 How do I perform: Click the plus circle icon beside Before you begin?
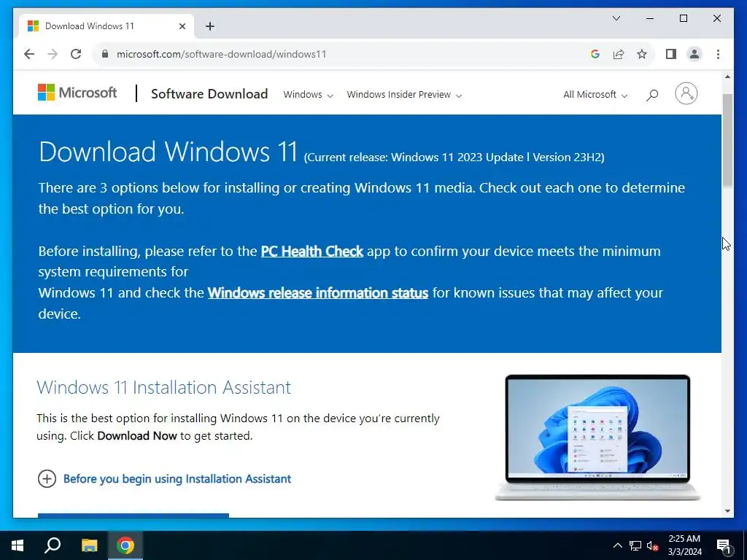[x=47, y=478]
